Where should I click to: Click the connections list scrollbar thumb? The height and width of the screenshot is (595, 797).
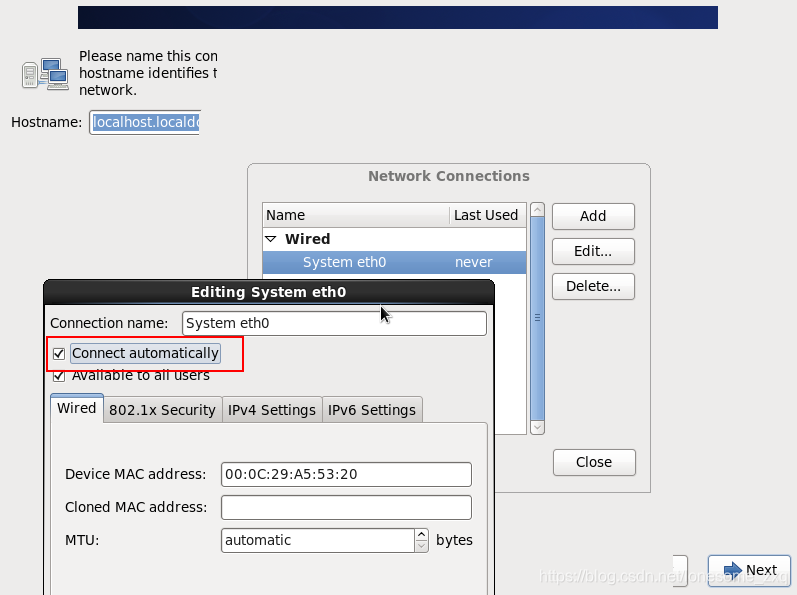537,318
